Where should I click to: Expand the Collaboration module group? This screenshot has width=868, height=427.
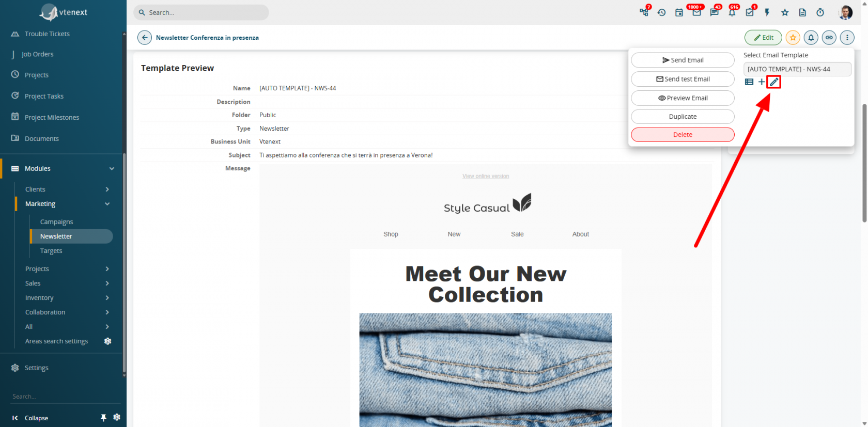click(x=107, y=312)
